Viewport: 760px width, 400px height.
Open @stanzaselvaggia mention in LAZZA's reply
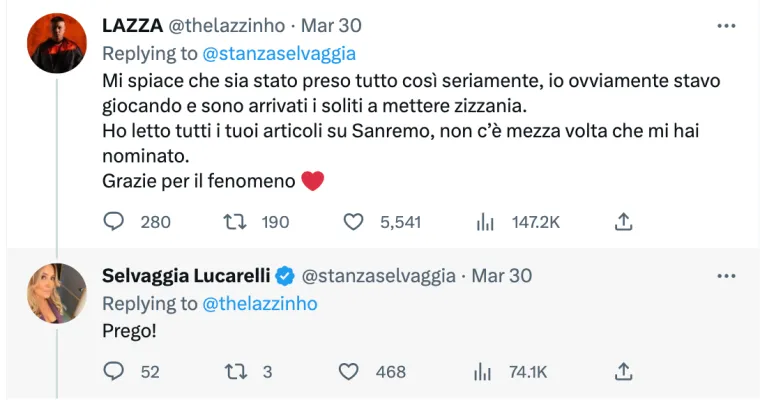point(280,54)
